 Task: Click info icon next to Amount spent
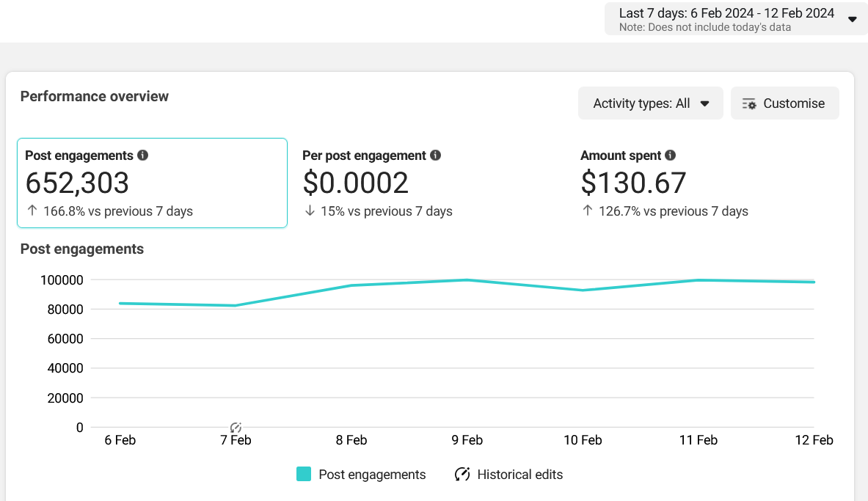(x=670, y=156)
